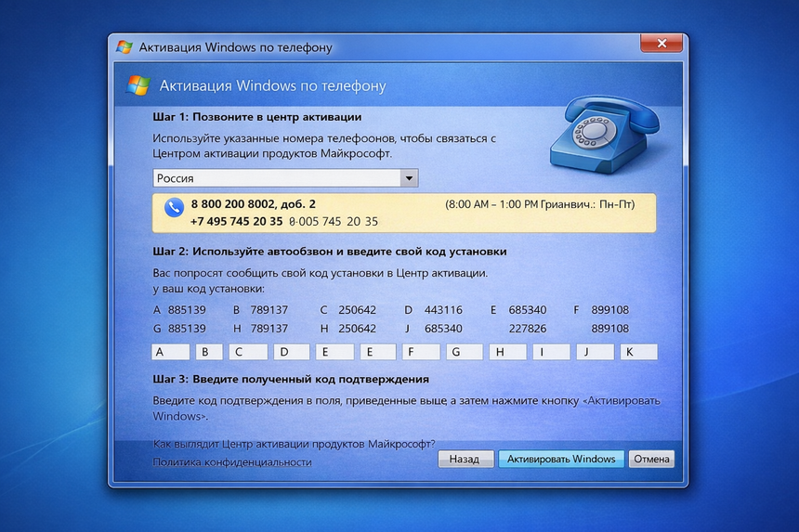Select the number 8-005 745 20 35
Screen dimensions: 799x532
[334, 222]
